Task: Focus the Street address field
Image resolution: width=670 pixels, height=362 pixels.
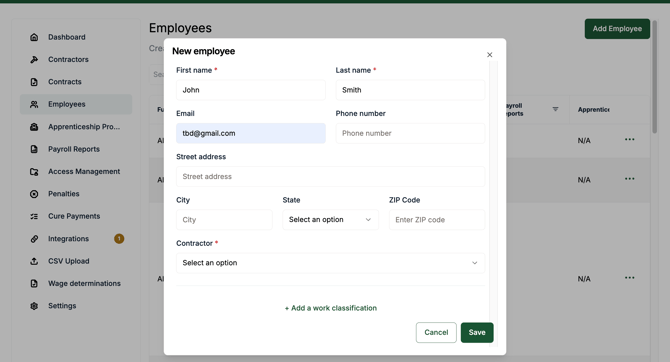Action: (x=330, y=177)
